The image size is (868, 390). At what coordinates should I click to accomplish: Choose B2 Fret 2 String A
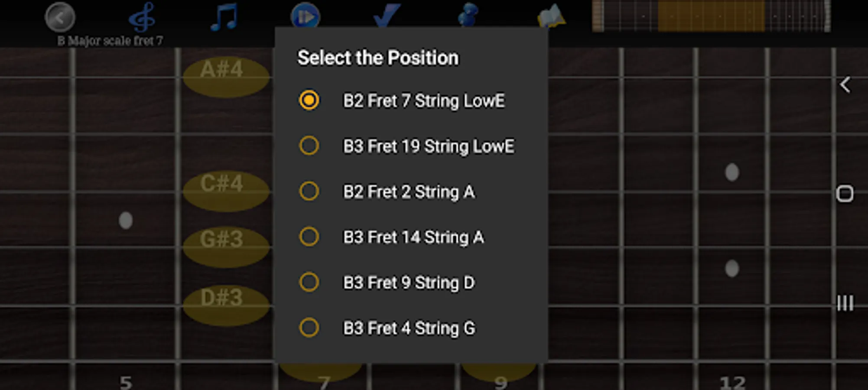pyautogui.click(x=309, y=192)
